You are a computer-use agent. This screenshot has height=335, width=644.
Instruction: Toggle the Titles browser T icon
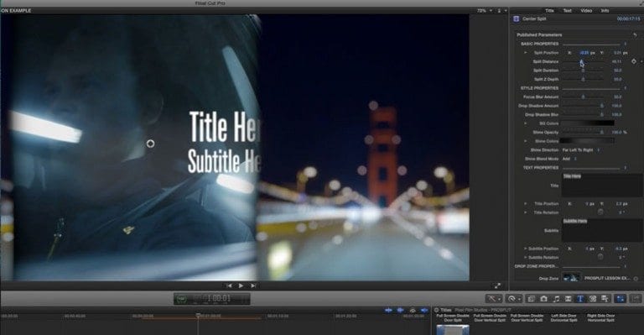[580, 299]
